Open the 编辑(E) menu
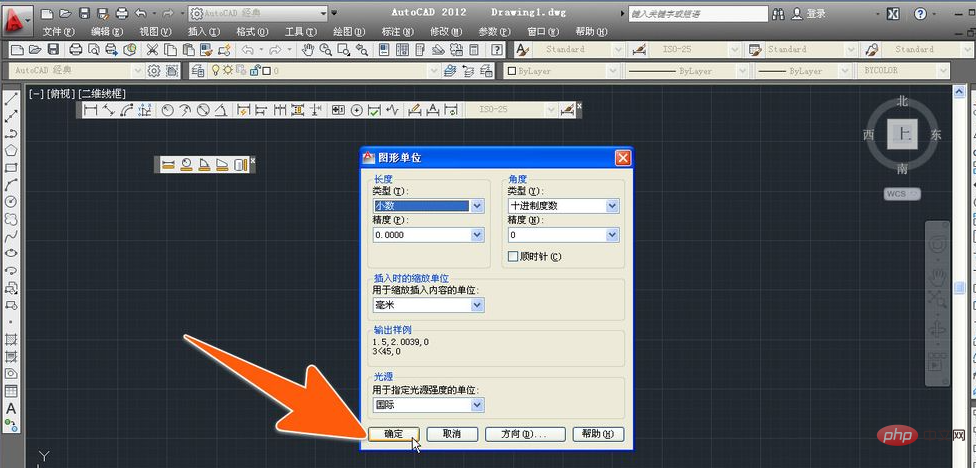The height and width of the screenshot is (468, 976). pos(107,32)
